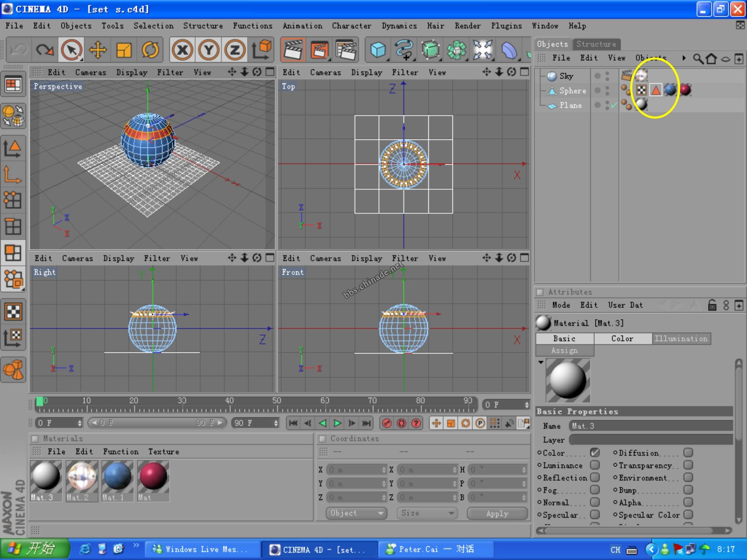This screenshot has width=747, height=560.
Task: Enable the Luminance channel checkbox
Action: click(595, 465)
